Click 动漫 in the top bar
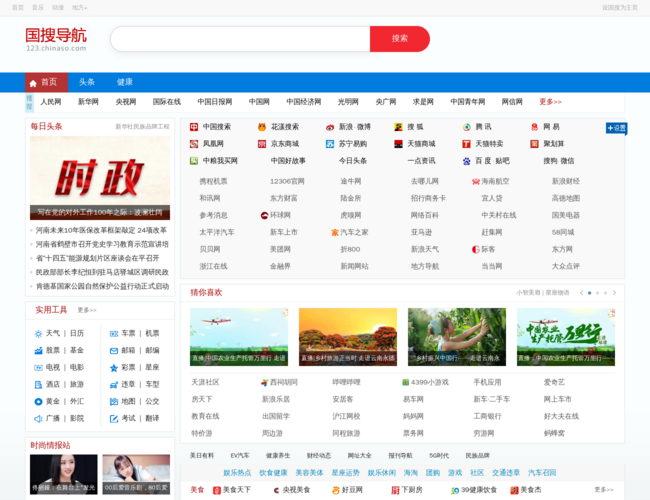This screenshot has height=500, width=650. tap(58, 7)
